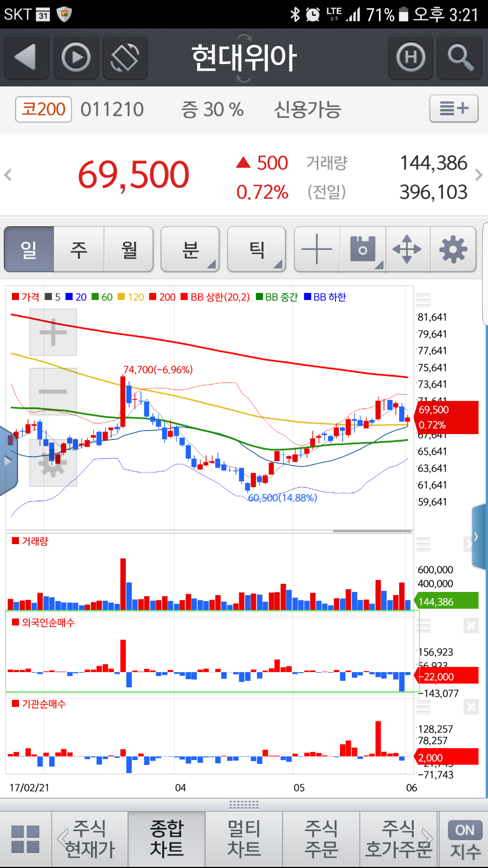This screenshot has width=488, height=868.
Task: Tap the bottom drawer grip handle
Action: pos(244,805)
